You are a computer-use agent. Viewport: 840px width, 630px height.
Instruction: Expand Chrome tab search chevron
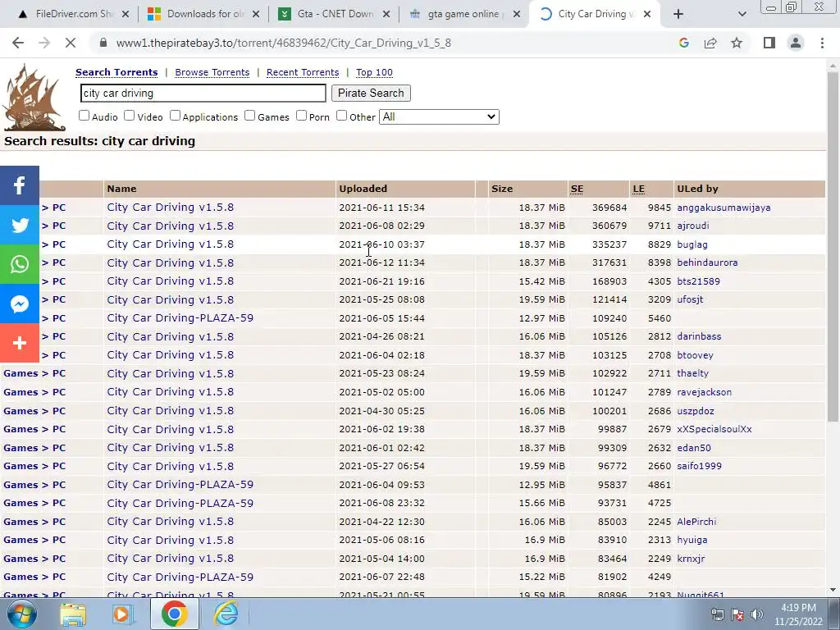pyautogui.click(x=742, y=15)
